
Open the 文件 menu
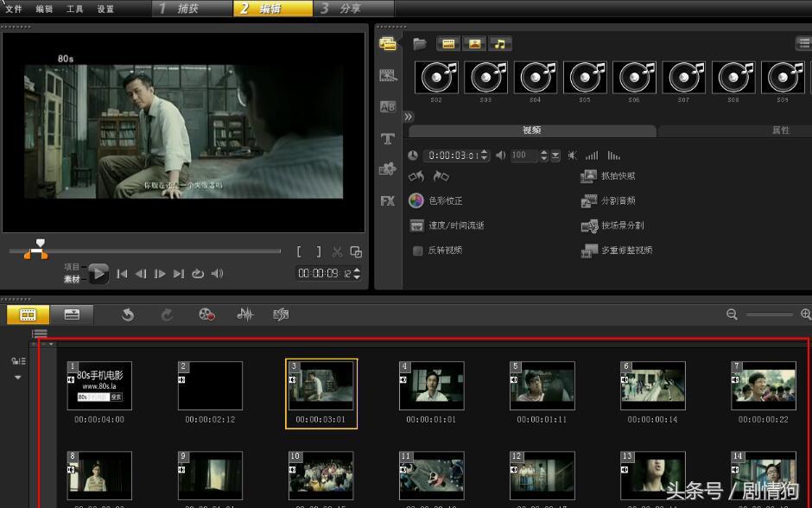pyautogui.click(x=14, y=9)
